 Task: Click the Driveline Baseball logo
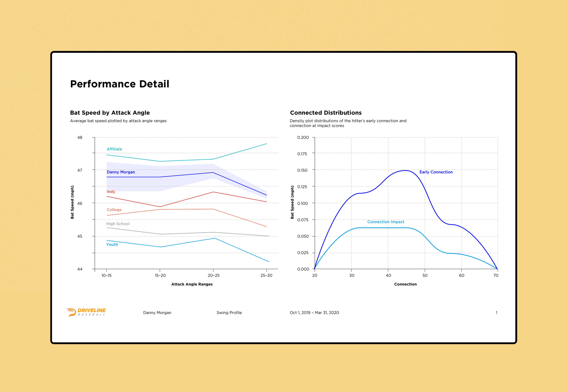point(86,312)
